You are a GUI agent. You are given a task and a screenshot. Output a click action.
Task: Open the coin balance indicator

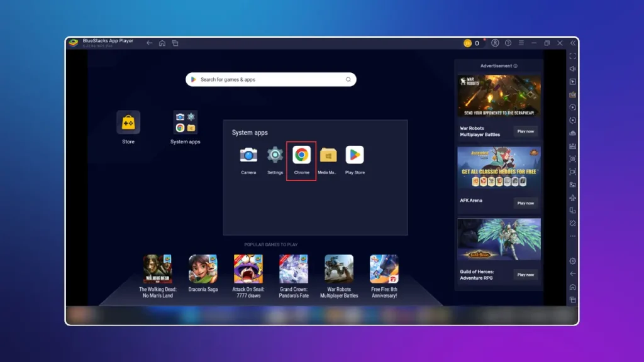[472, 43]
